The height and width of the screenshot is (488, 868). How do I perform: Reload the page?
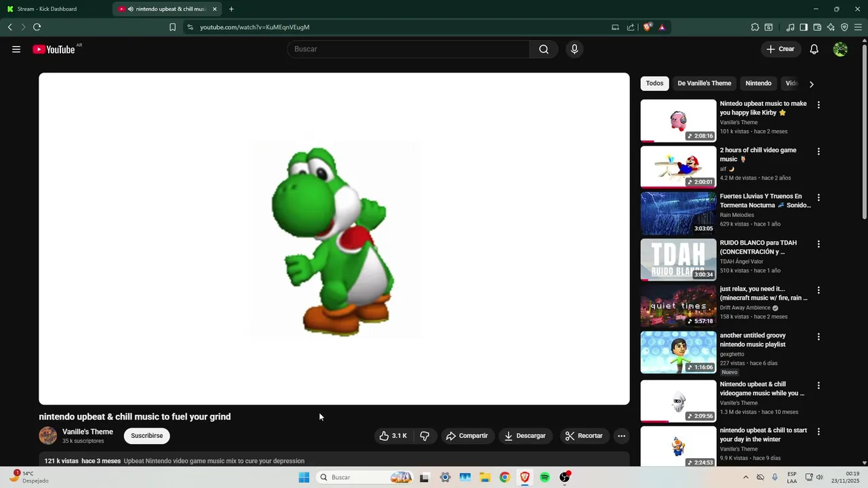click(37, 27)
